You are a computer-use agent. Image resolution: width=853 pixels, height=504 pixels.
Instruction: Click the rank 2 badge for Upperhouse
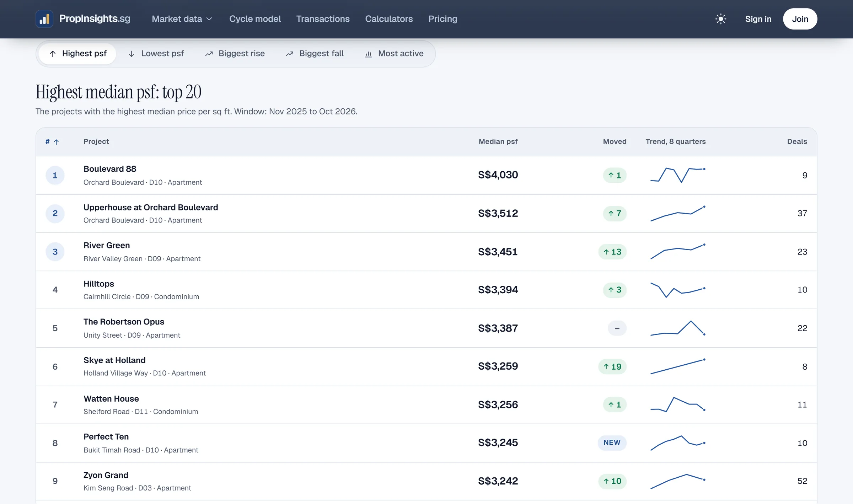click(55, 213)
